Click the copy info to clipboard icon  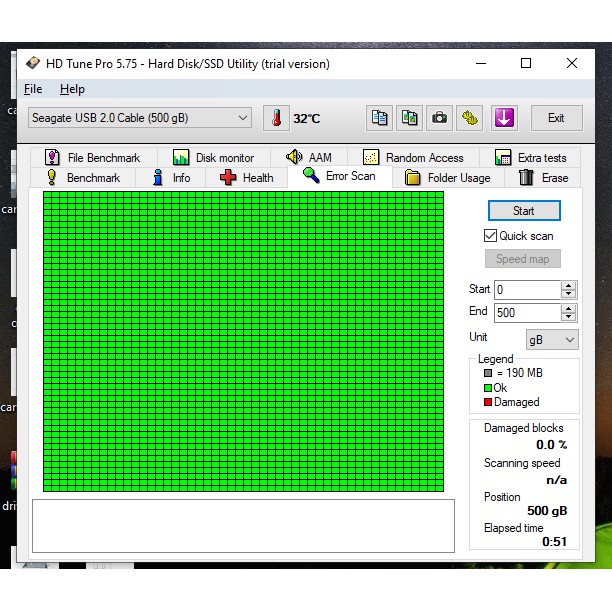[379, 118]
